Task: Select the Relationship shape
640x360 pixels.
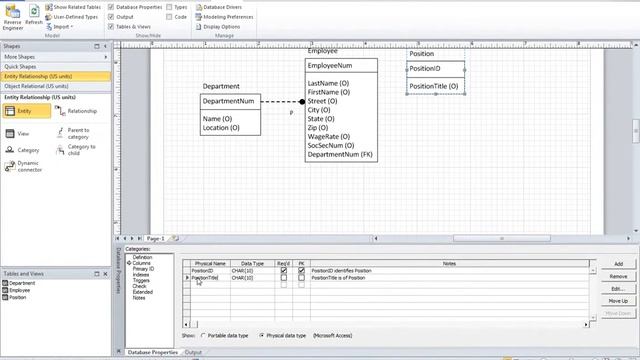Action: pyautogui.click(x=76, y=111)
